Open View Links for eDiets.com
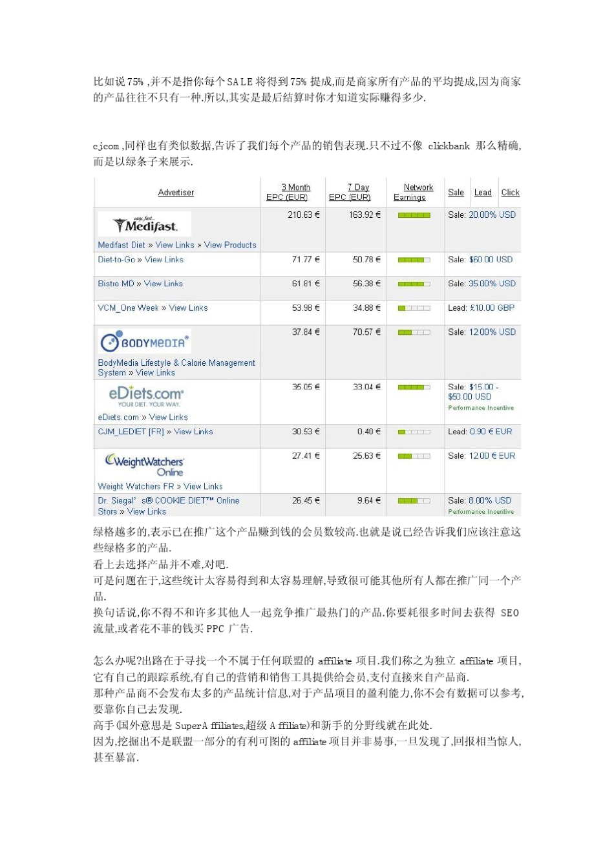The image size is (614, 868). pos(169,418)
